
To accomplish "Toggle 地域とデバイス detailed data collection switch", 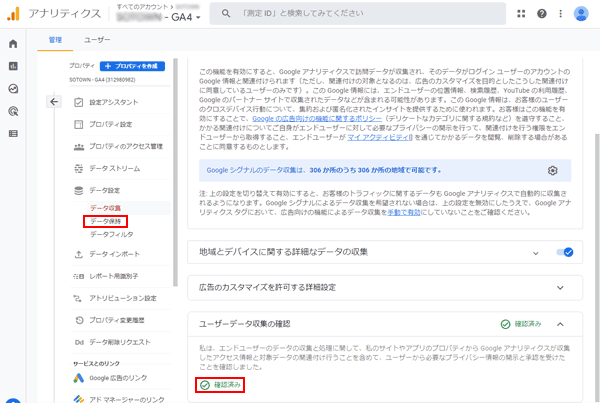I will 565,252.
